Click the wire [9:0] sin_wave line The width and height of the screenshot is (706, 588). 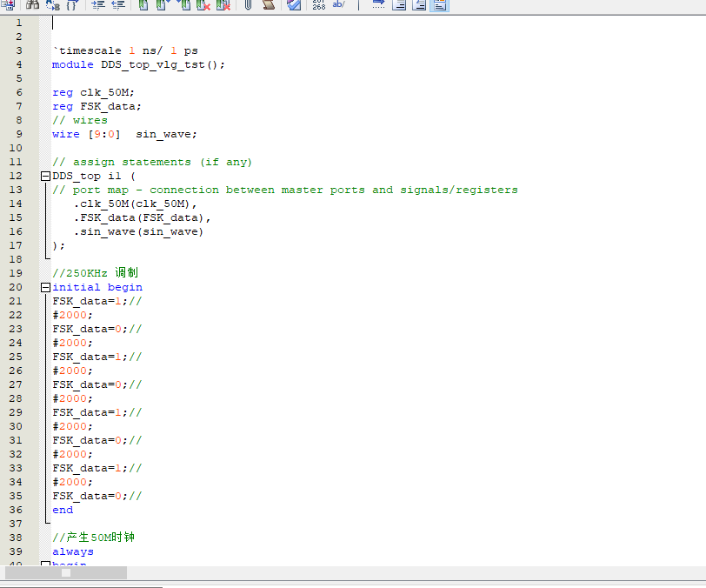click(x=124, y=134)
